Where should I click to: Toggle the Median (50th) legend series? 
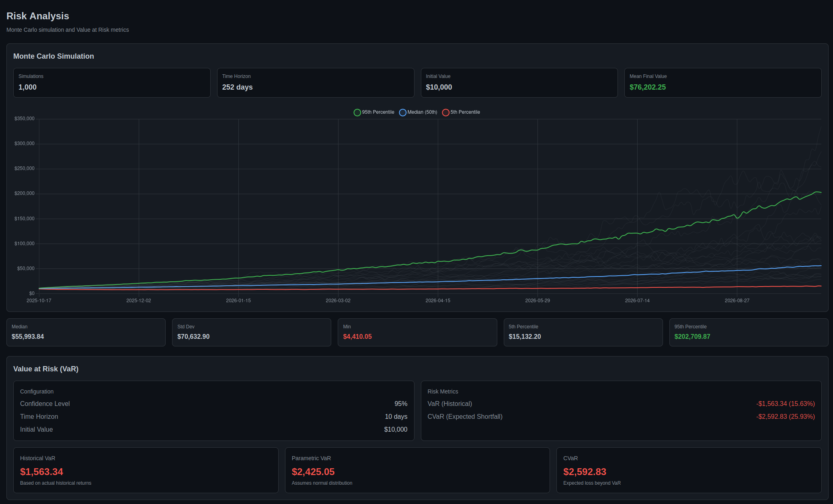point(422,112)
